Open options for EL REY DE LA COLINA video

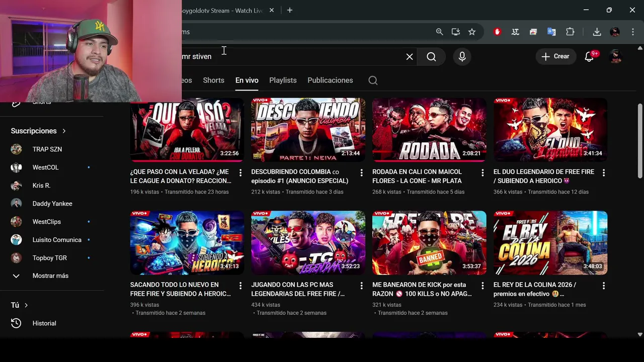pyautogui.click(x=604, y=286)
